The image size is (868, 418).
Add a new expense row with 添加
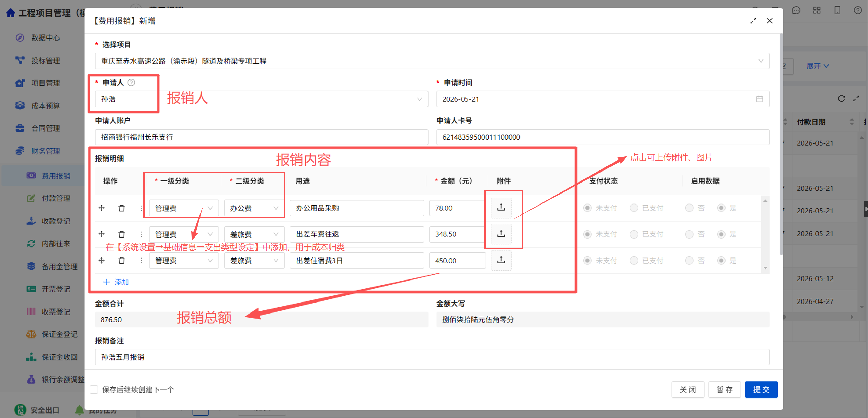[x=116, y=282]
